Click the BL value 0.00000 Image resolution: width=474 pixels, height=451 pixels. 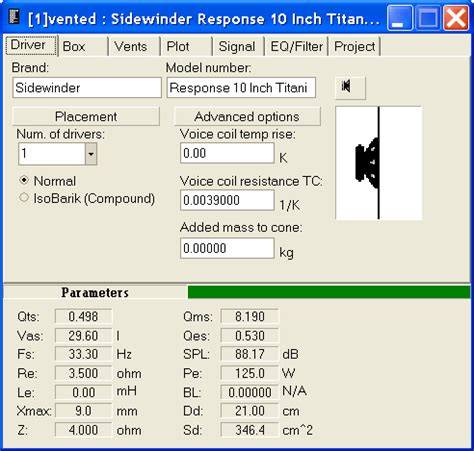250,392
